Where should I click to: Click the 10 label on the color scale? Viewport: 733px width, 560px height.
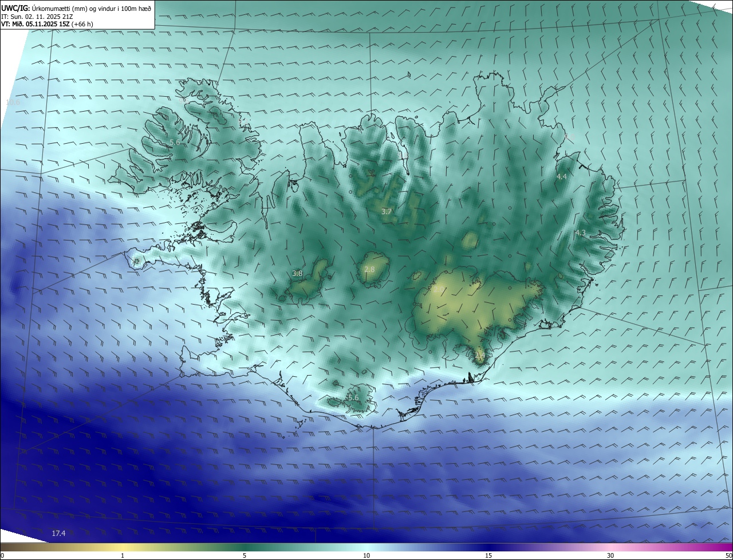click(x=366, y=556)
